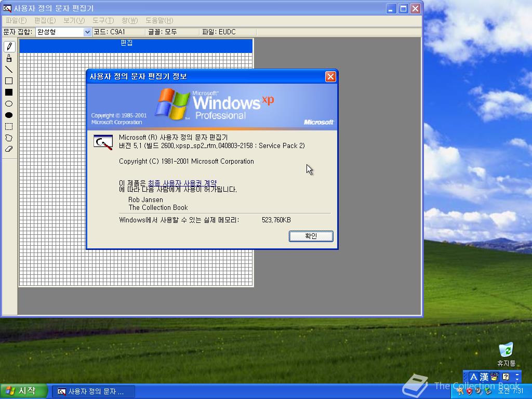Open the 최종 사용자 사용권 계약 link
The width and height of the screenshot is (532, 399).
(x=182, y=183)
